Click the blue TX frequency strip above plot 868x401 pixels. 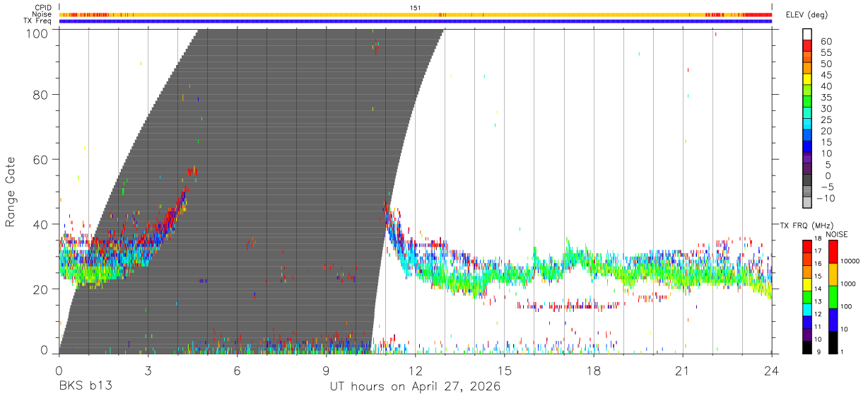[415, 21]
